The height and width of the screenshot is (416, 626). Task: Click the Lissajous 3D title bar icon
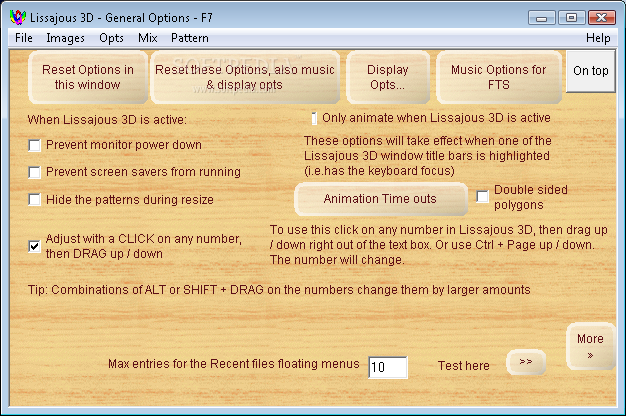click(18, 18)
